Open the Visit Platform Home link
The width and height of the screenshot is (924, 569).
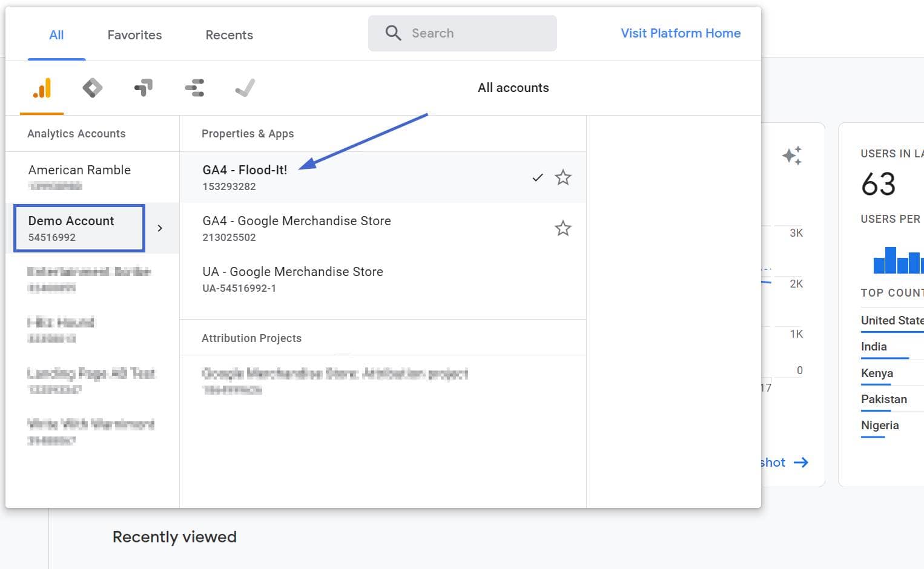(681, 33)
